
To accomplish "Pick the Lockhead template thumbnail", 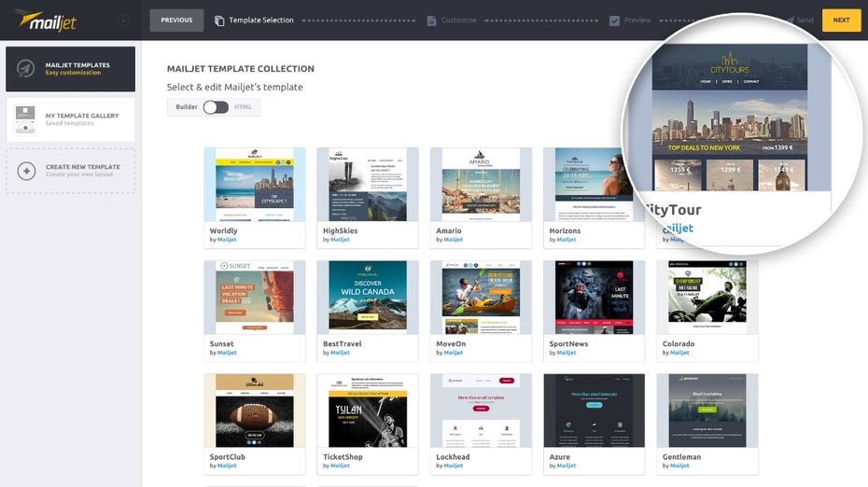I will (x=481, y=410).
